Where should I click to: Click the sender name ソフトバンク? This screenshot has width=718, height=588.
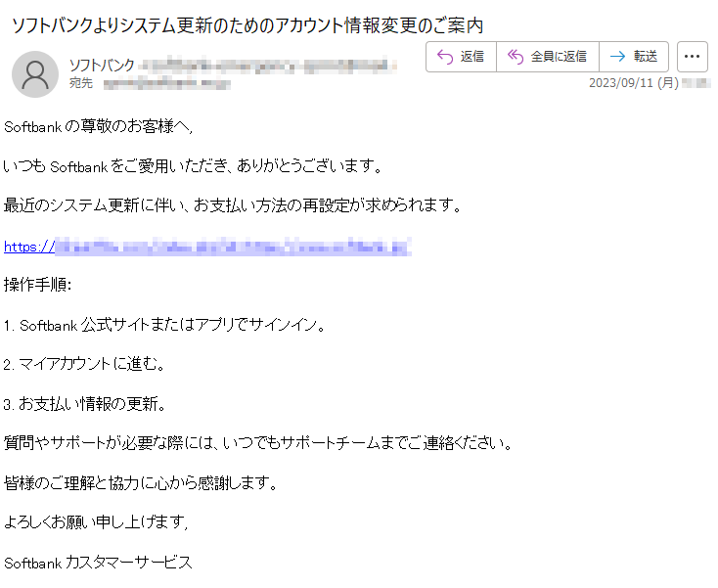(x=102, y=66)
